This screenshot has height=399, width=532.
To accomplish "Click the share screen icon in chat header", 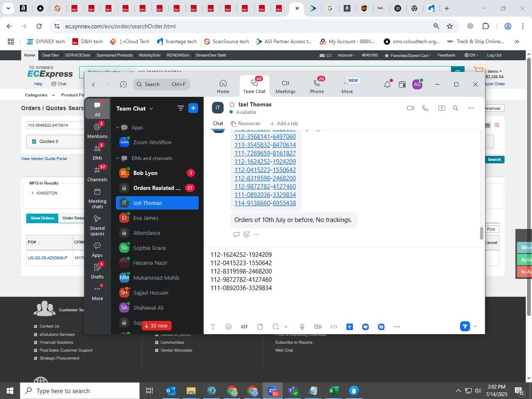I will (x=442, y=108).
